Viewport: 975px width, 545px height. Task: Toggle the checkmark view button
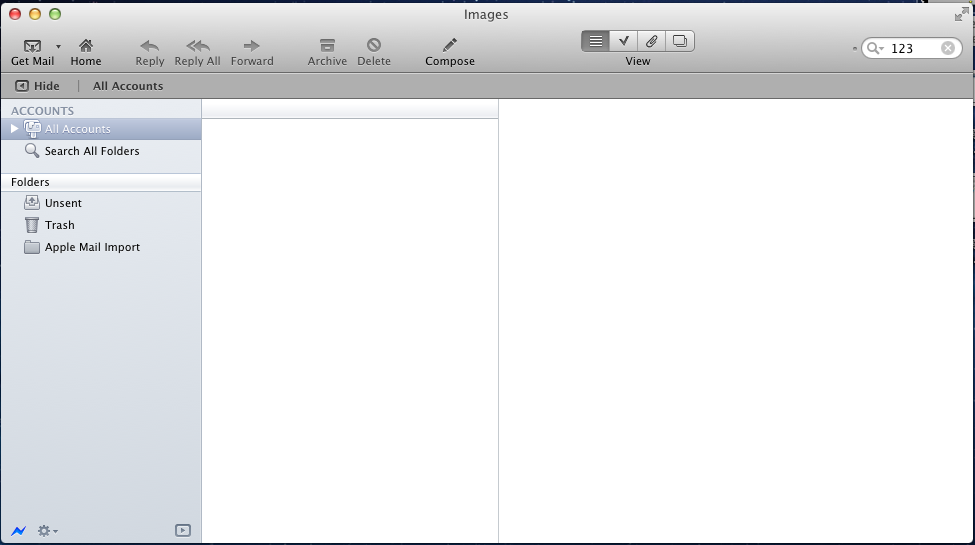coord(623,41)
